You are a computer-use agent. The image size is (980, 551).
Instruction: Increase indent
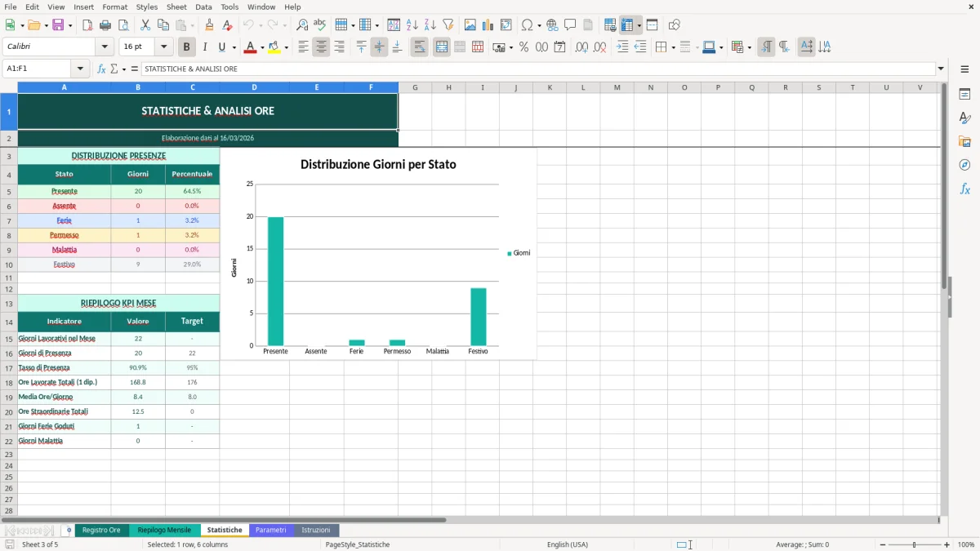622,47
